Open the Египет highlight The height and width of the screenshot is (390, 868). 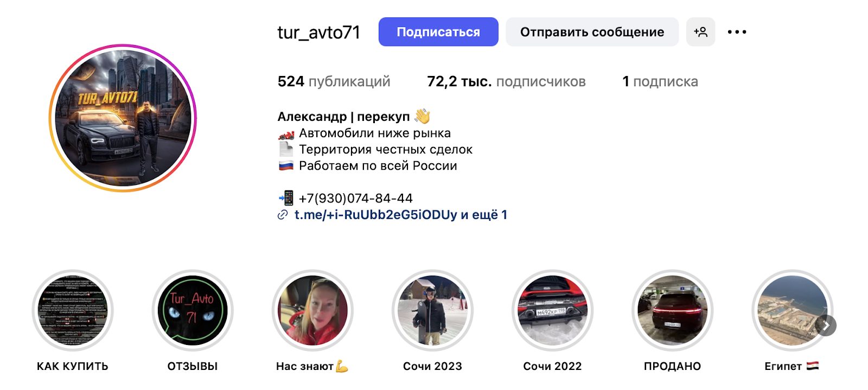pyautogui.click(x=792, y=310)
